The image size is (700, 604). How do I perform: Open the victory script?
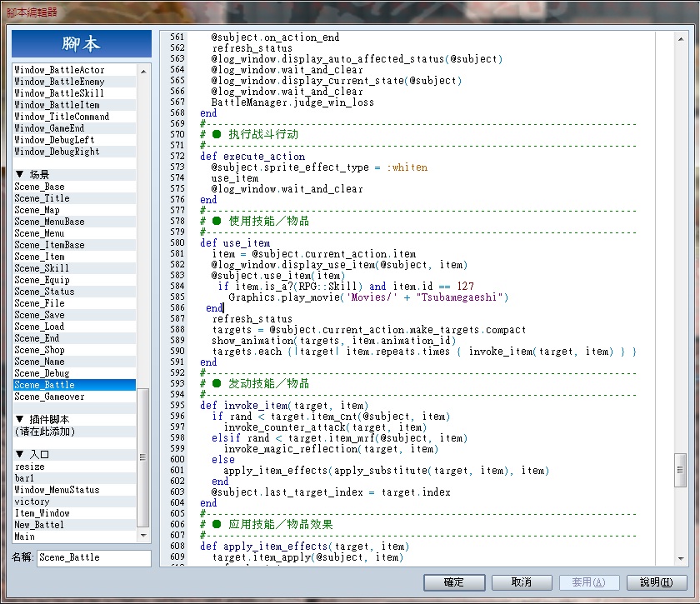(x=74, y=502)
